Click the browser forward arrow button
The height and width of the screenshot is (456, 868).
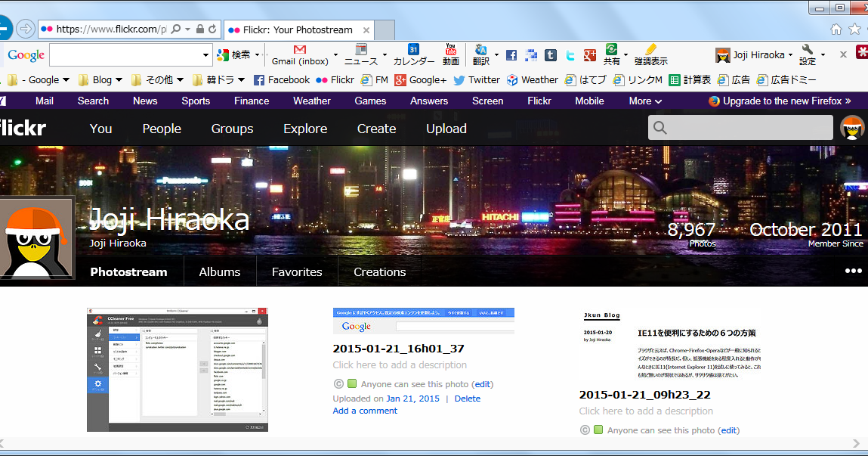coord(25,28)
